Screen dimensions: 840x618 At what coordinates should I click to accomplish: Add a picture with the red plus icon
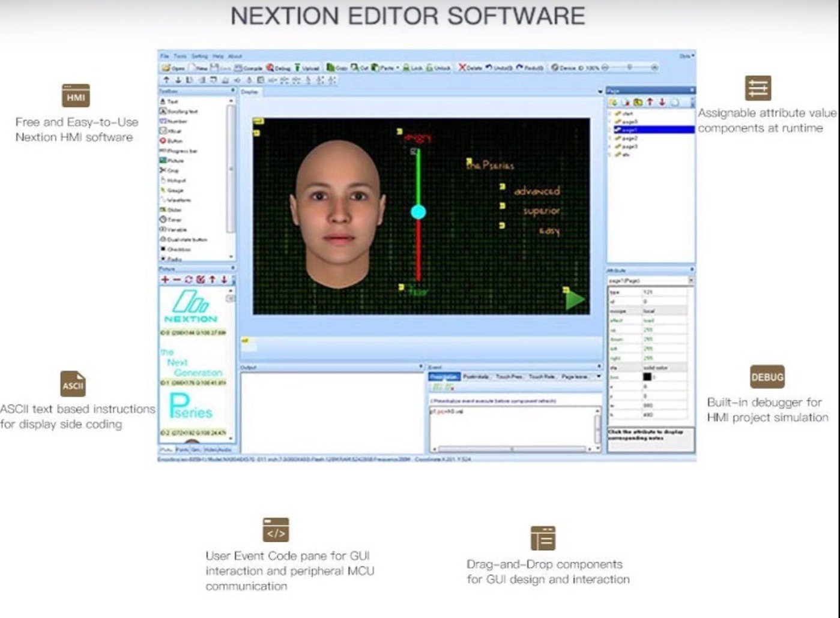coord(165,280)
